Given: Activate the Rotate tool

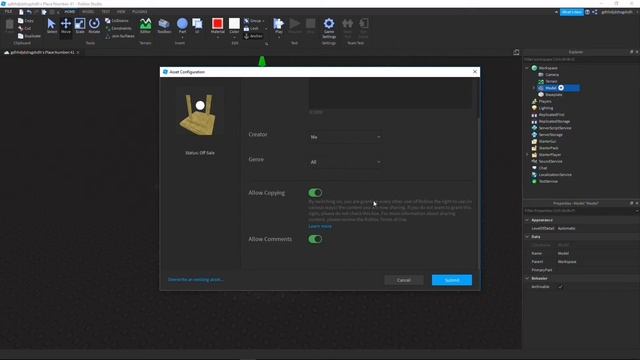Looking at the screenshot, I should pyautogui.click(x=94, y=26).
